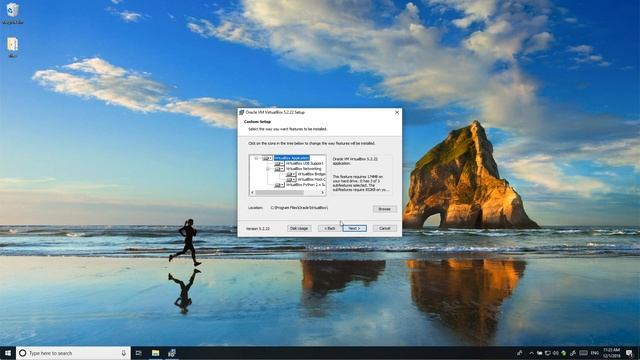
Task: Open feature dropdown for VirtualBox Bridged Networking
Action: [291, 174]
